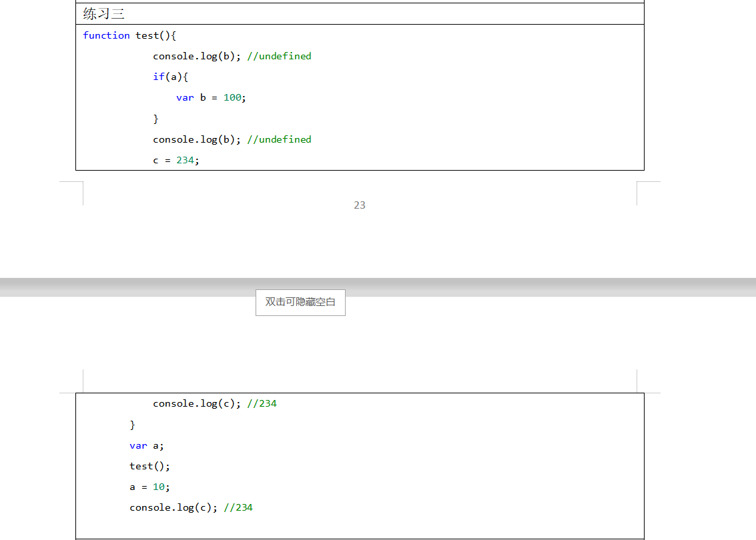This screenshot has width=756, height=540.
Task: Click the line 'test();'
Action: click(x=150, y=466)
